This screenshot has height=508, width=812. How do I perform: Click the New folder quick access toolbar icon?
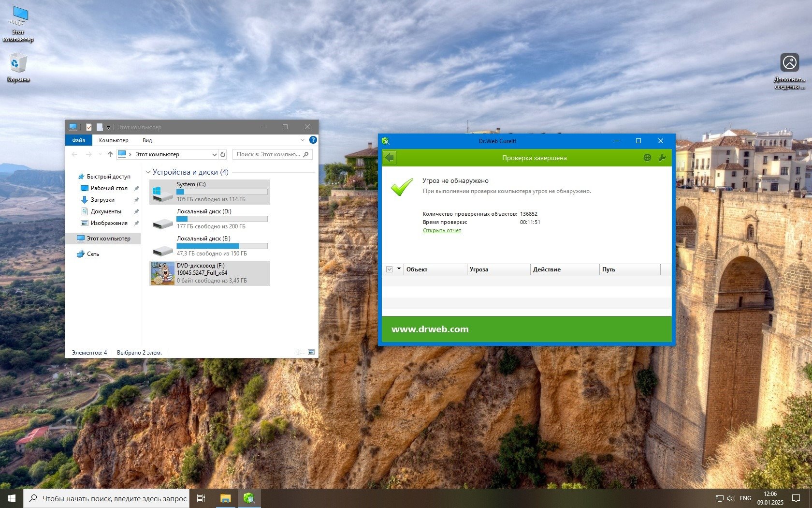pyautogui.click(x=99, y=127)
